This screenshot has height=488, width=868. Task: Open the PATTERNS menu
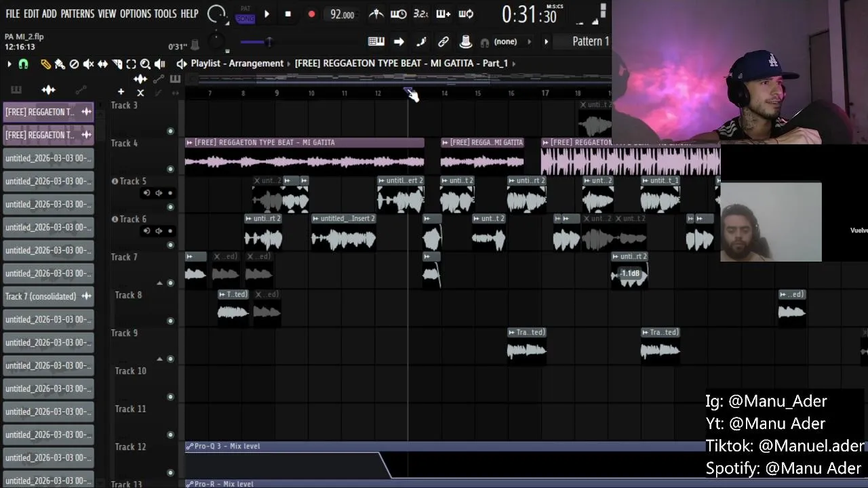click(x=77, y=14)
